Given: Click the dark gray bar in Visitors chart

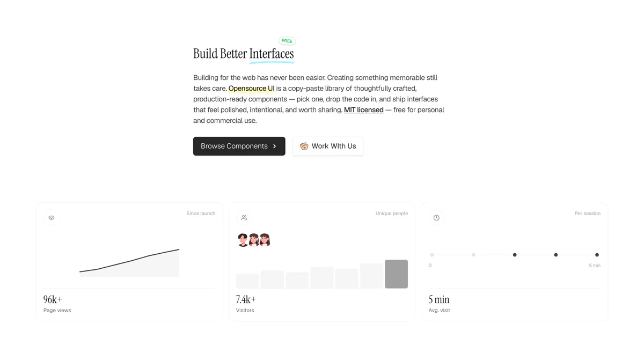Looking at the screenshot, I should (x=397, y=274).
